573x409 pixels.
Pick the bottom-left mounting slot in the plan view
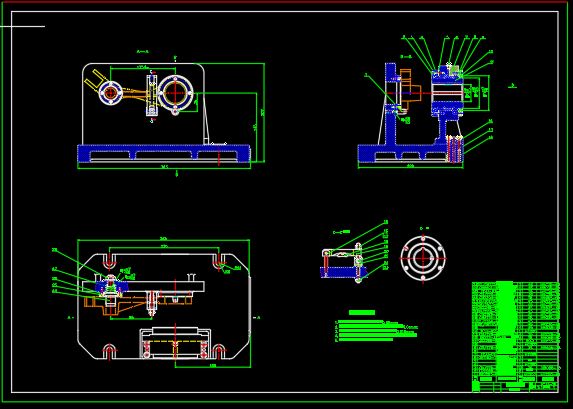tap(109, 352)
